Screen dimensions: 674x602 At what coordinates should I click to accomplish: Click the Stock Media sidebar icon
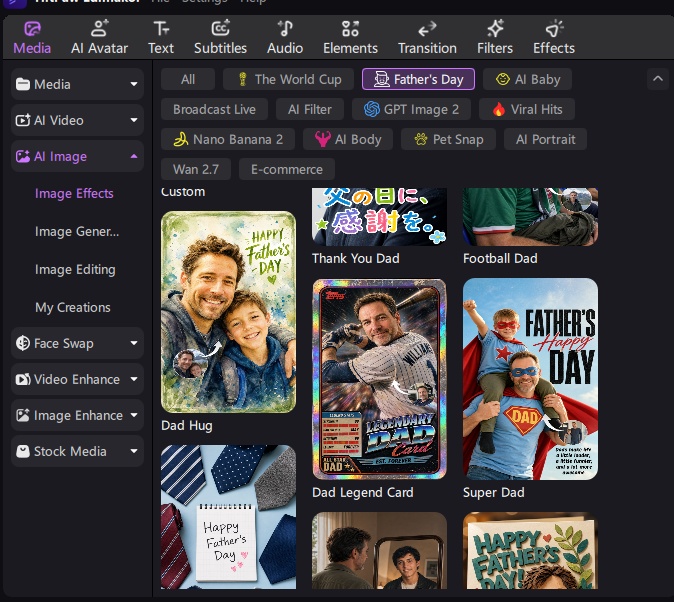(22, 451)
